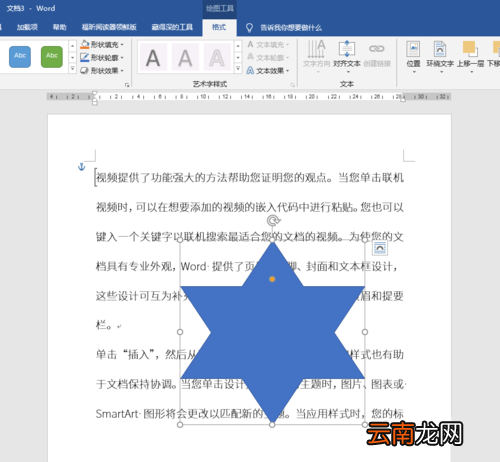Image resolution: width=500 pixels, height=462 pixels.
Task: Place cursor in line starting 视频提供了功能强大
Action: [250, 178]
